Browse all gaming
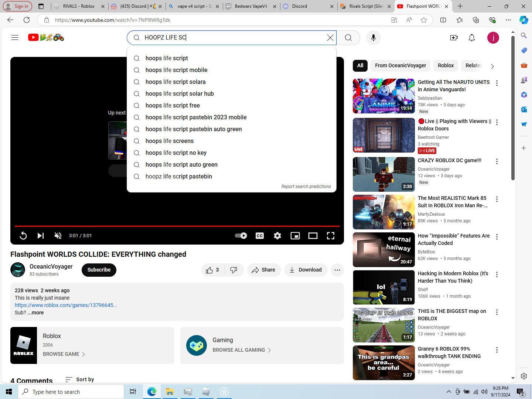Viewport: 532px width, 399px height. pos(242,350)
